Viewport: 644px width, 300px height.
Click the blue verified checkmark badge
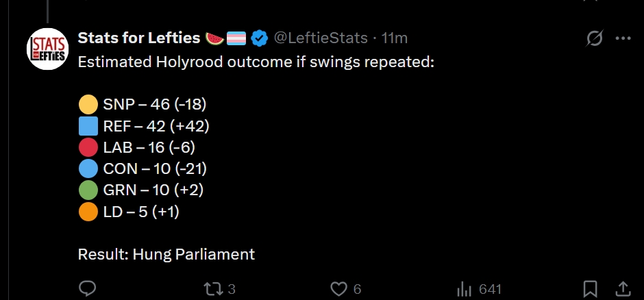pyautogui.click(x=259, y=38)
